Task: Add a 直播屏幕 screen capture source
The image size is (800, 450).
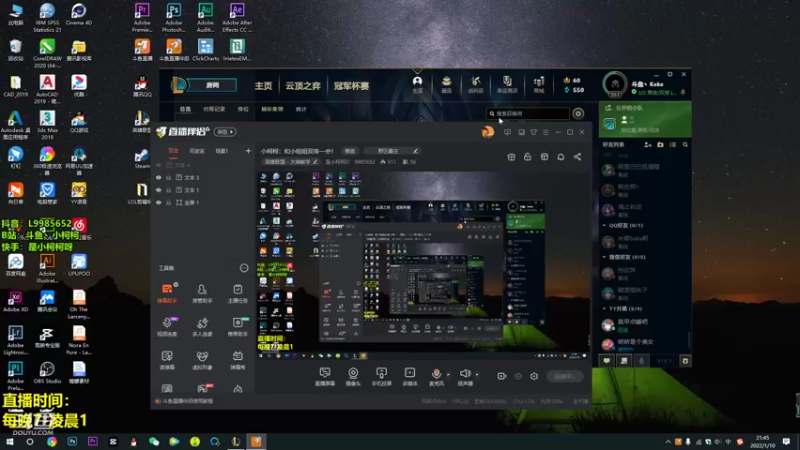Action: click(325, 377)
